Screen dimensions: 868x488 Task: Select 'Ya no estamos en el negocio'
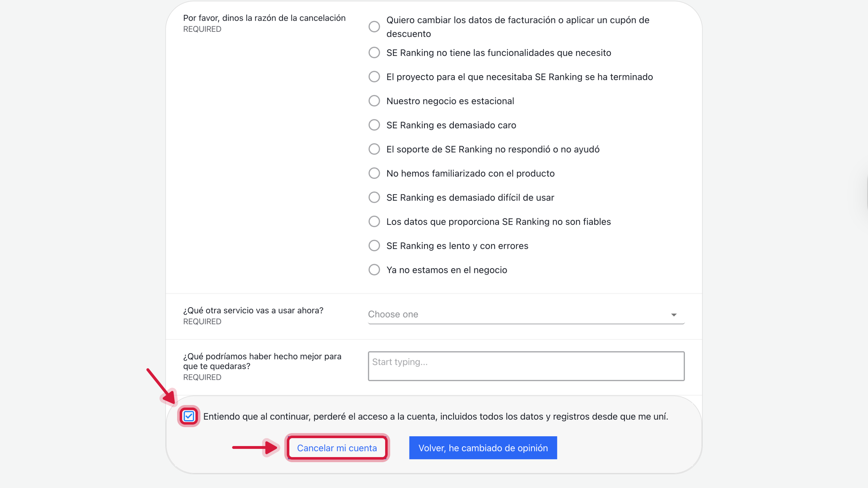coord(374,270)
